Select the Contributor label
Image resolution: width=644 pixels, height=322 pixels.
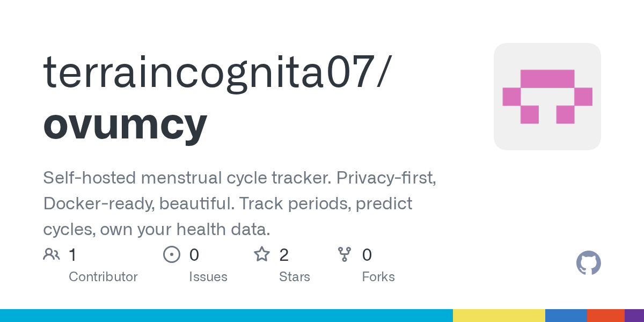tap(103, 277)
